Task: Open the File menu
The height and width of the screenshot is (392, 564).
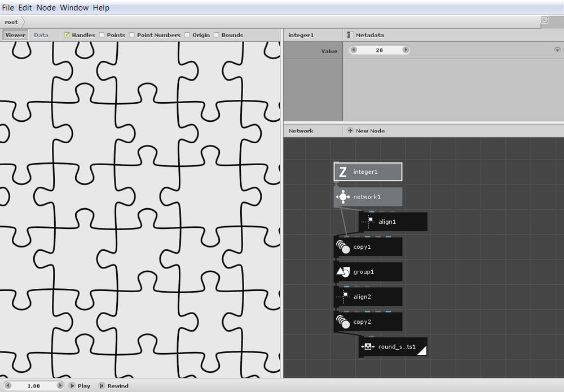Action: [8, 7]
